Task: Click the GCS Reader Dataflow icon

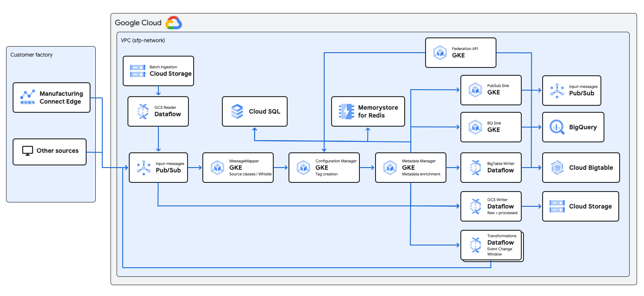Action: tap(143, 111)
